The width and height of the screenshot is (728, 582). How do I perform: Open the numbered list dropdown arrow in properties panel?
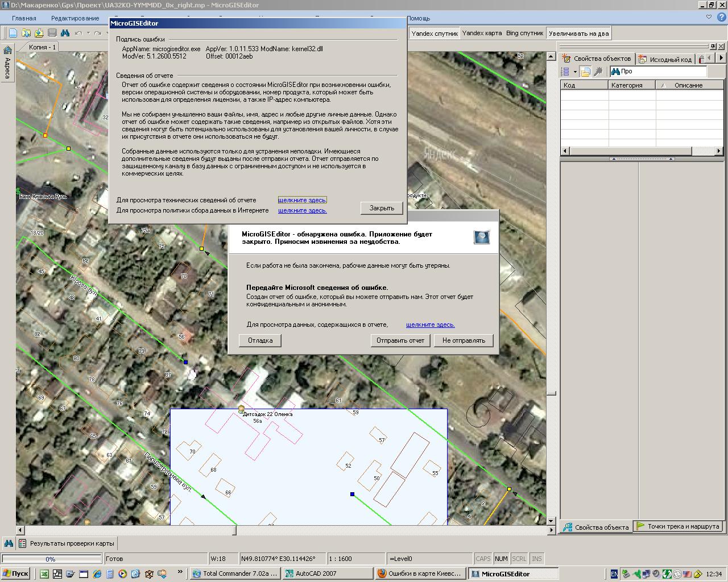[x=575, y=72]
